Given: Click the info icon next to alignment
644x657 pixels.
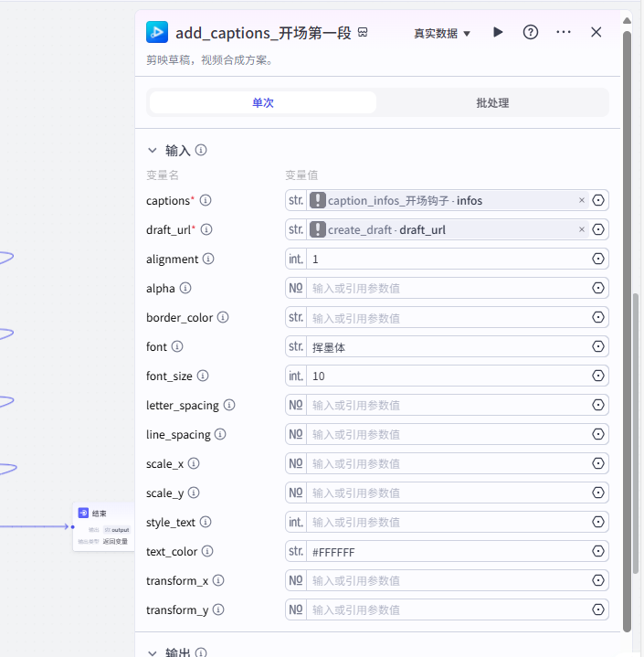Looking at the screenshot, I should pyautogui.click(x=208, y=260).
